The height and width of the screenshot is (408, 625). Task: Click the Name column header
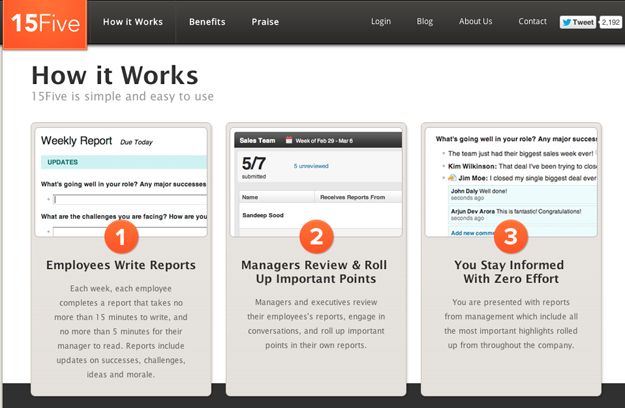click(x=277, y=197)
